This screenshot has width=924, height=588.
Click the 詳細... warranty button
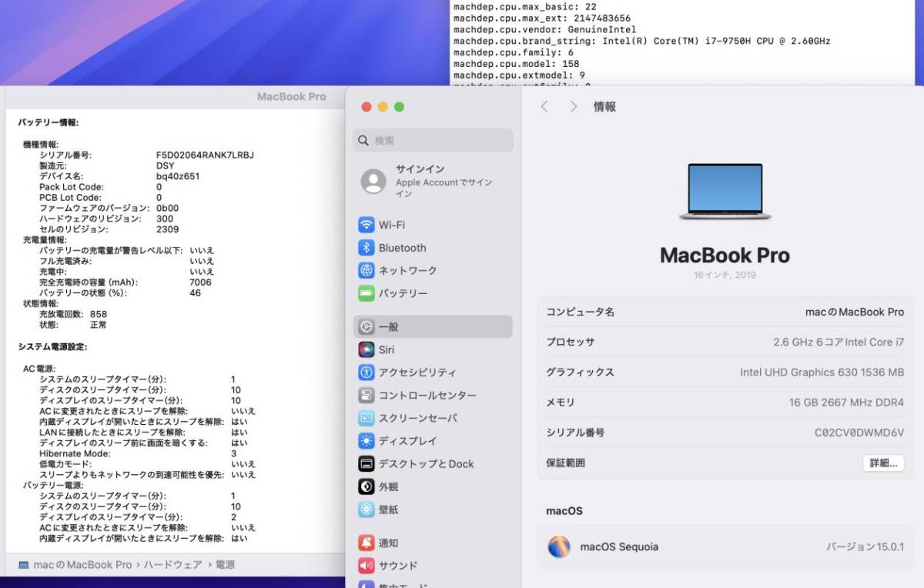coord(883,463)
